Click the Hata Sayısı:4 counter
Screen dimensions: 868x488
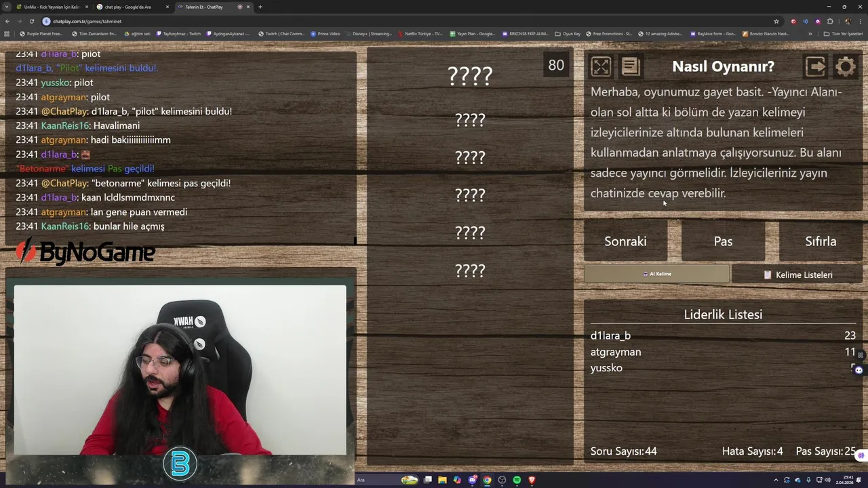752,451
